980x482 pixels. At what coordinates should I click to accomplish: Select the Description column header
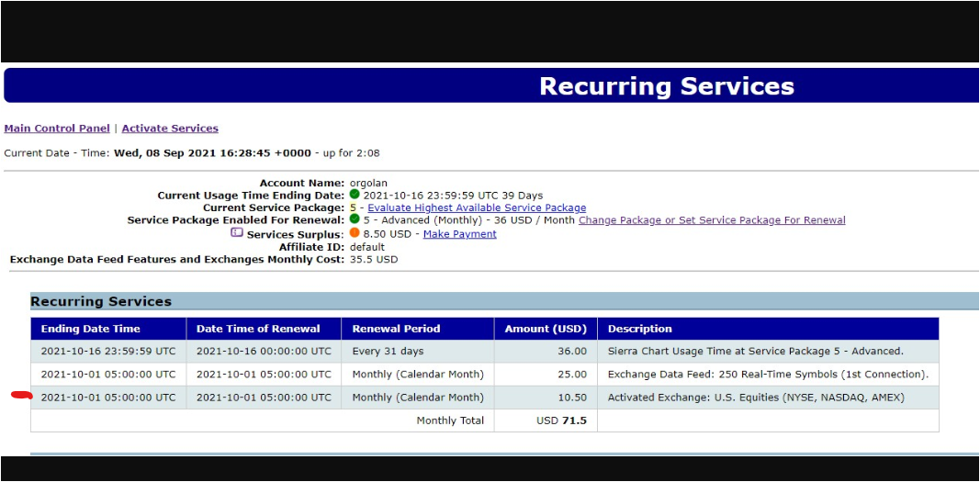coord(768,329)
